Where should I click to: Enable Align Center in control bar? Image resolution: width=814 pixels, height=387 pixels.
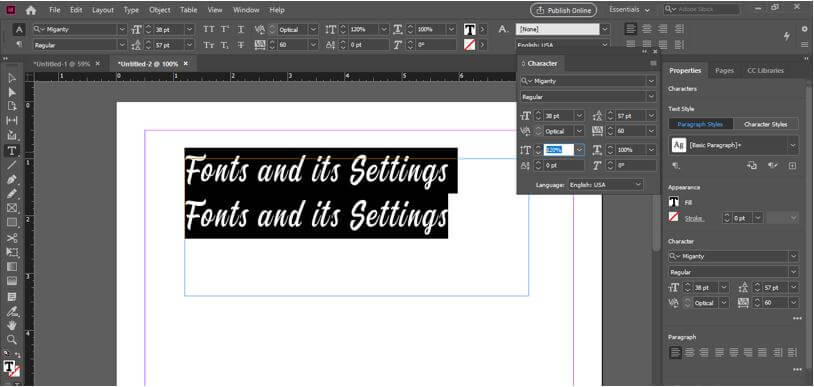tap(647, 30)
